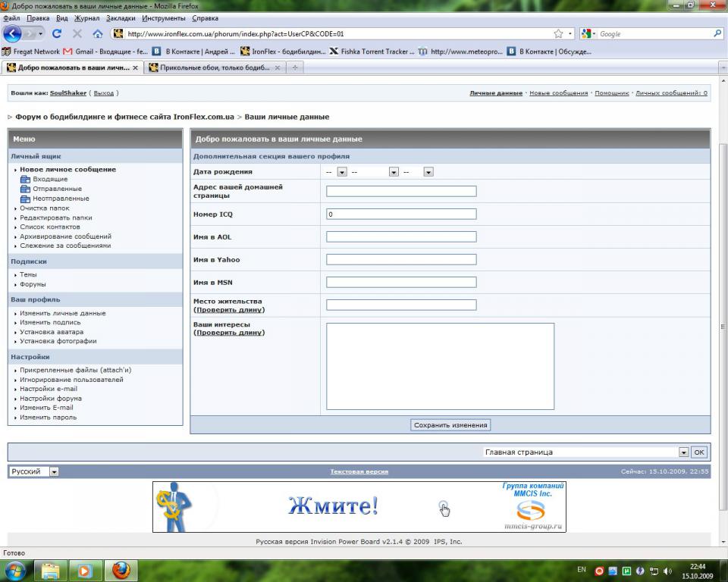Click the Home icon in navigation bar
This screenshot has height=582, width=728.
pos(98,34)
